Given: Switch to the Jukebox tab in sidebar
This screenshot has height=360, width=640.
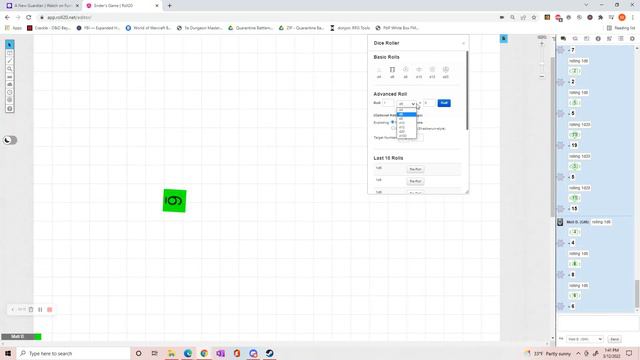Looking at the screenshot, I should coord(609,38).
